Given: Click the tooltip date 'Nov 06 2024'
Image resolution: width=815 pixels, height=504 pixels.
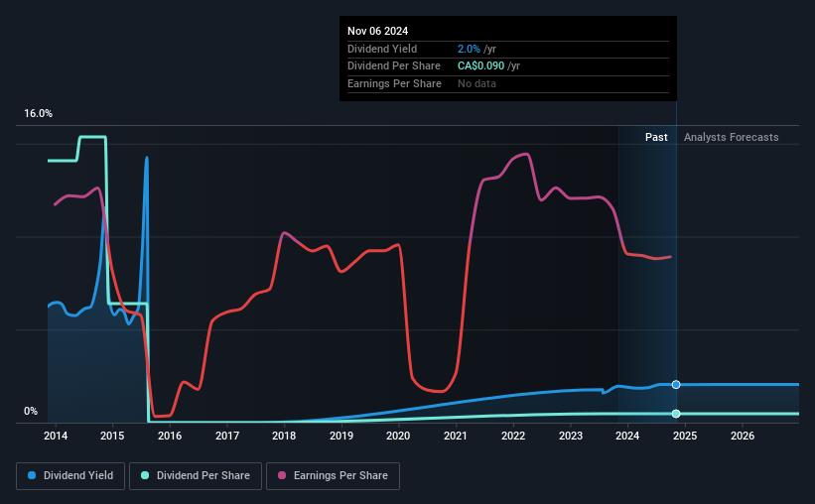Looking at the screenshot, I should [378, 31].
